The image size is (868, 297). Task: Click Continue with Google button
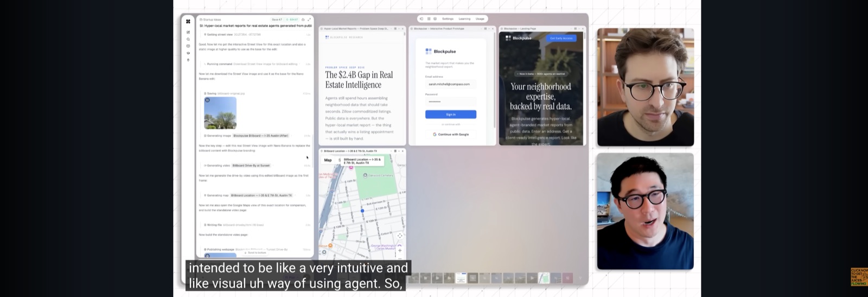(451, 134)
